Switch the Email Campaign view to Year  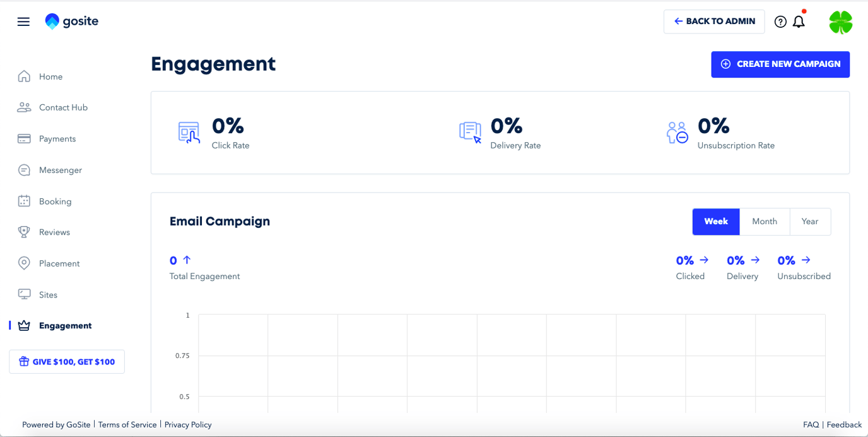pos(810,221)
